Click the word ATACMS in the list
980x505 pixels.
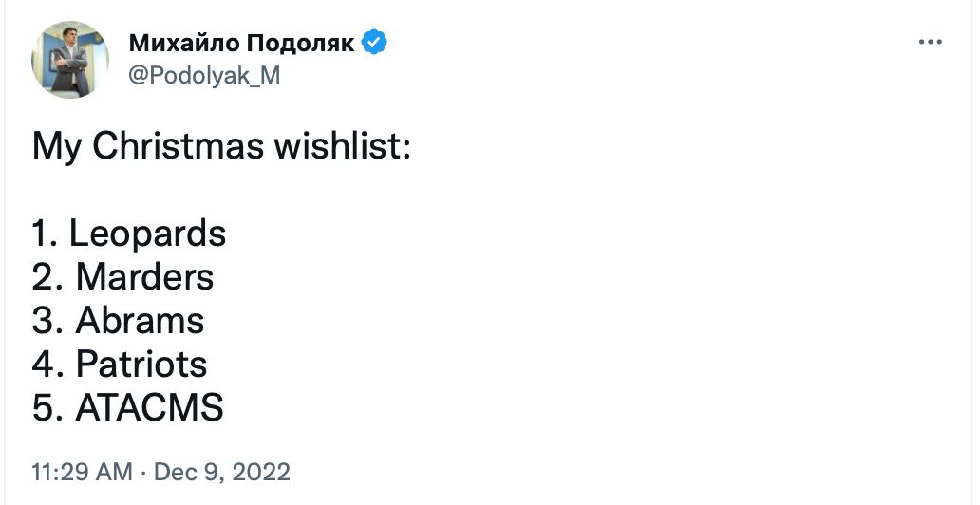point(149,407)
